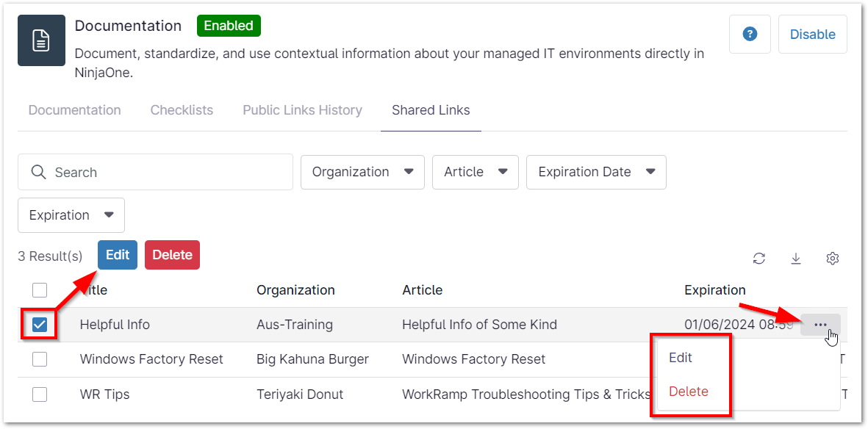Uncheck the Helpful Info row checkbox
The height and width of the screenshot is (429, 868).
pos(39,324)
